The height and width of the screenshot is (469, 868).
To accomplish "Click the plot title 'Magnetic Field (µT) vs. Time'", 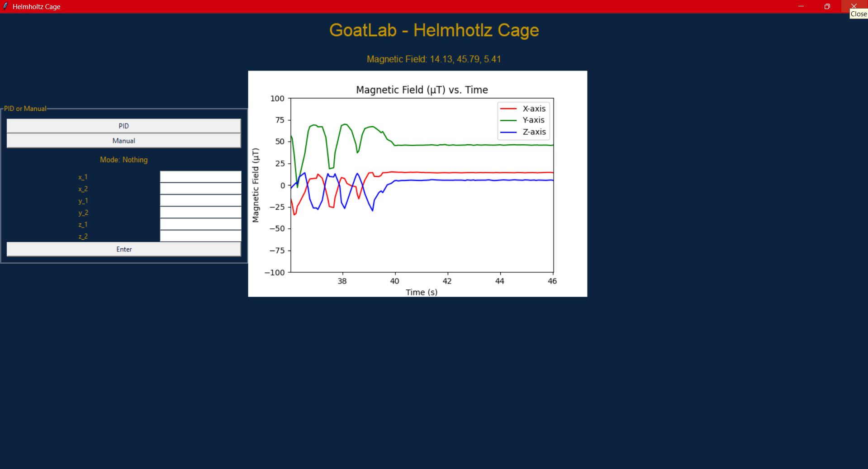I will 422,90.
